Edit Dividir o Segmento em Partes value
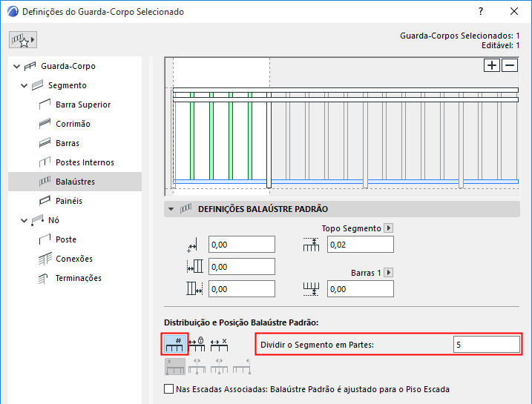 (x=486, y=345)
